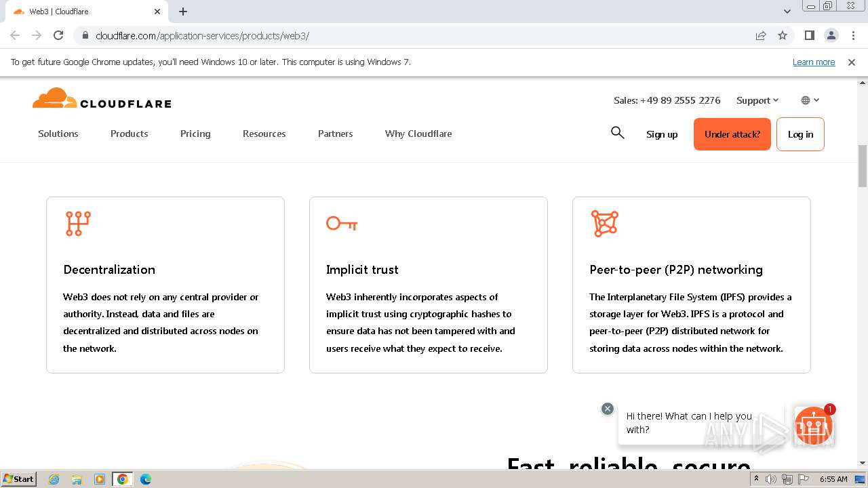Call the Sales phone number link
This screenshot has height=488, width=868.
pyautogui.click(x=667, y=100)
